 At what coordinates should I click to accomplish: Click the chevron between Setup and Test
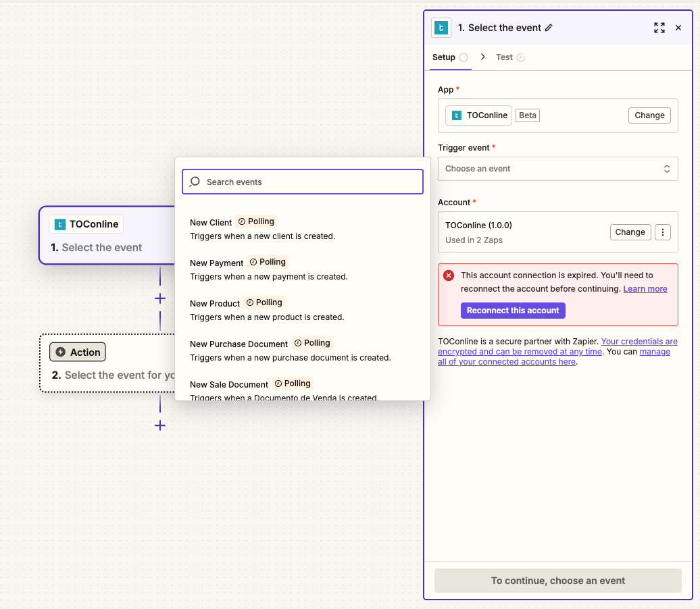(482, 57)
